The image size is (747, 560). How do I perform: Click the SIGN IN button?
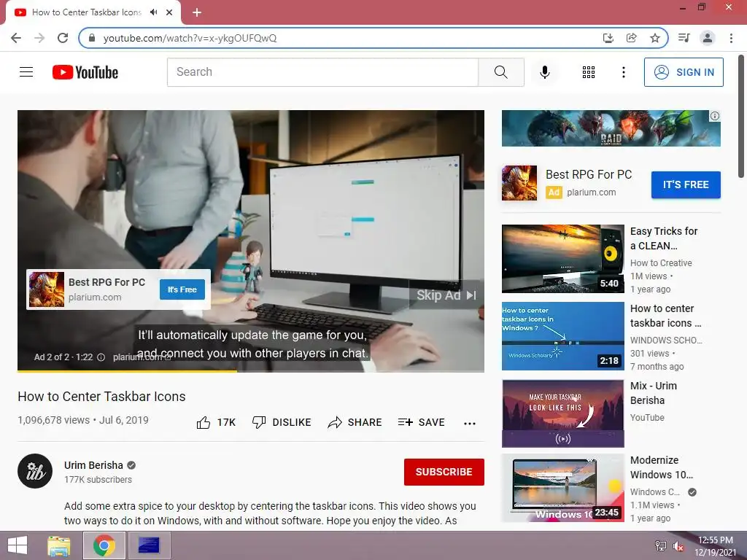(x=684, y=72)
